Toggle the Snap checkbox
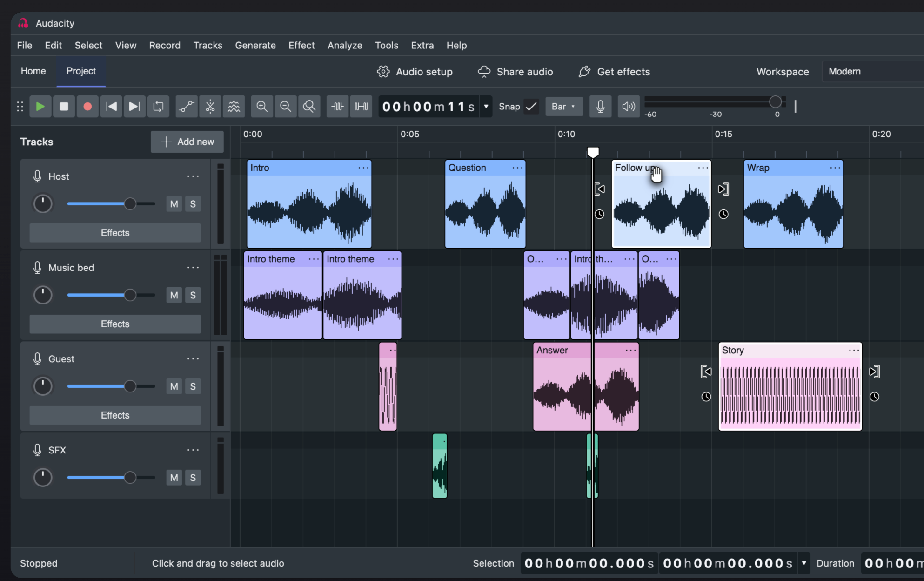Screen dimensions: 924x581 point(531,107)
